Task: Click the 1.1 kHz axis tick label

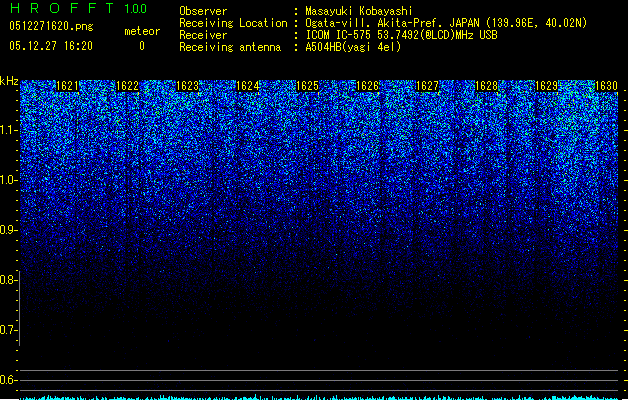Action: click(x=9, y=130)
